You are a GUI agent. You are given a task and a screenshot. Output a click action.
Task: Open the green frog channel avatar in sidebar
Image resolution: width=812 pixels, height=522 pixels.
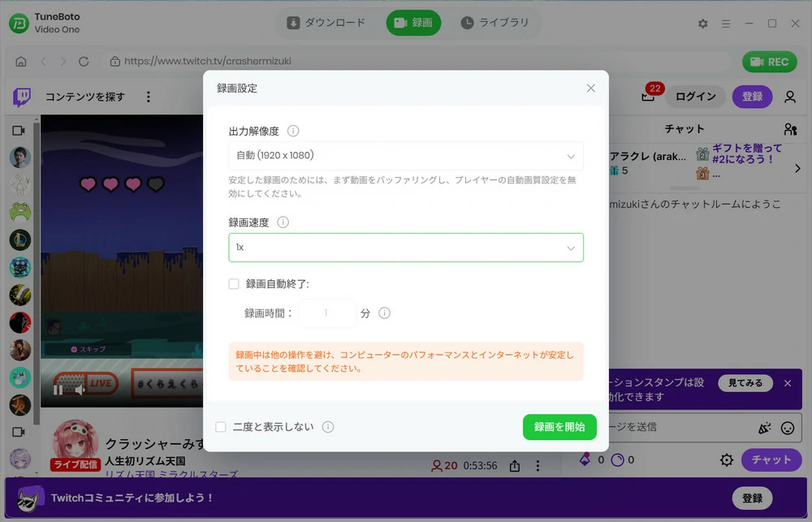click(x=20, y=212)
